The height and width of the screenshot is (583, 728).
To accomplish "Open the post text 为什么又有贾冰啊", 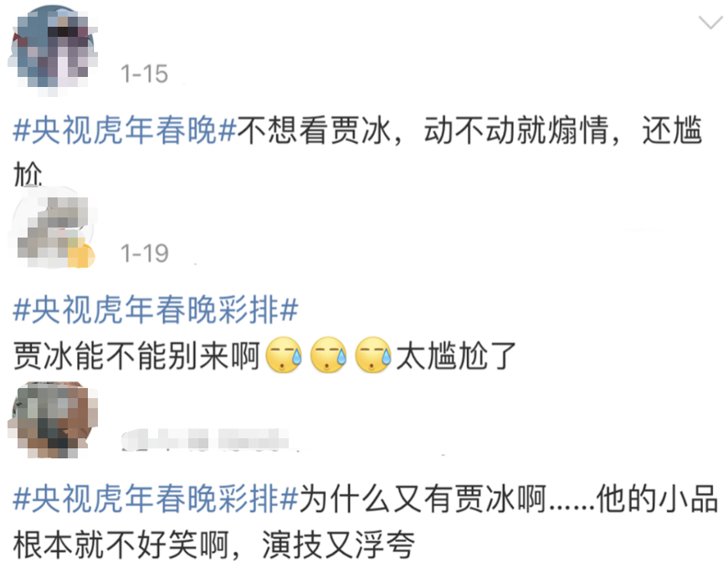I will pos(422,499).
